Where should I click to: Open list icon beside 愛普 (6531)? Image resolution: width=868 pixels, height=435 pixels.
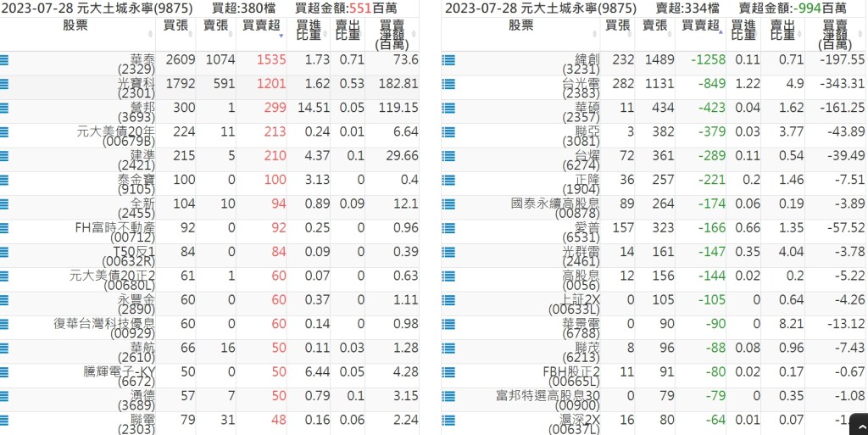coord(448,228)
